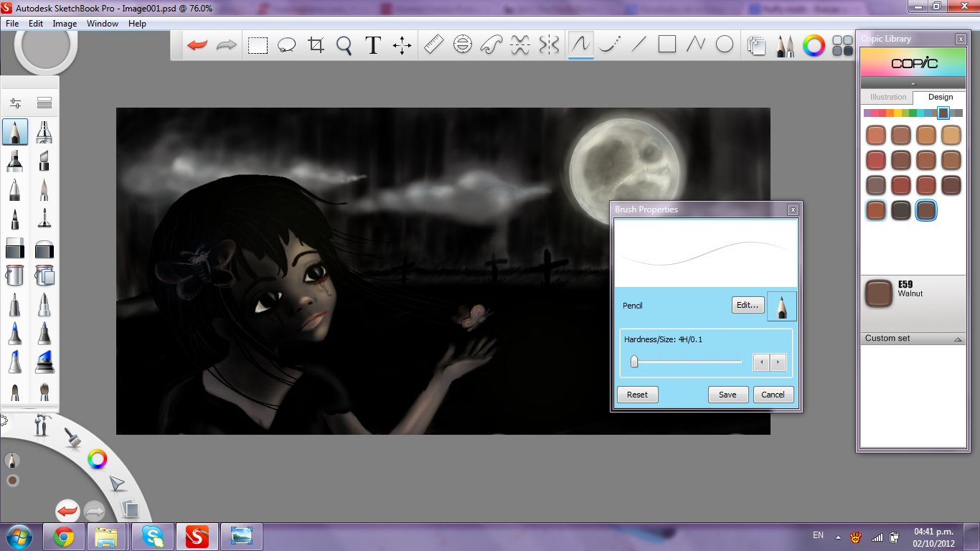This screenshot has width=980, height=551.
Task: Open Google Chrome from taskbar
Action: tap(64, 537)
